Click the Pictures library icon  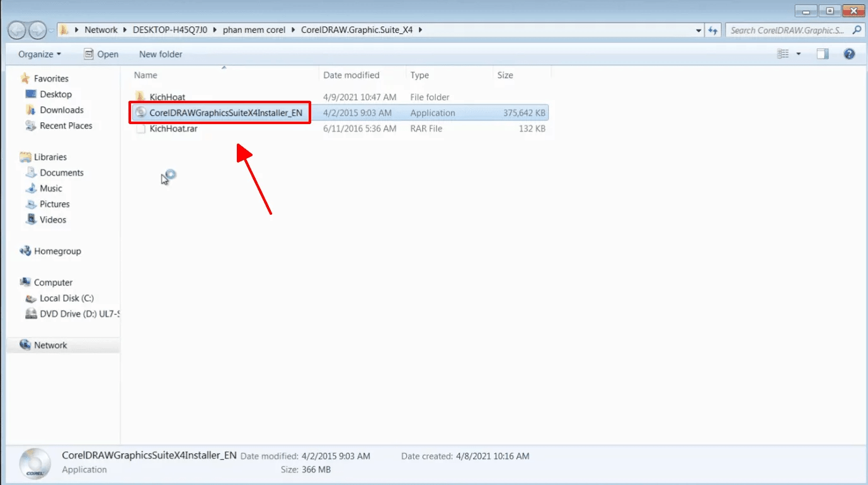(31, 204)
